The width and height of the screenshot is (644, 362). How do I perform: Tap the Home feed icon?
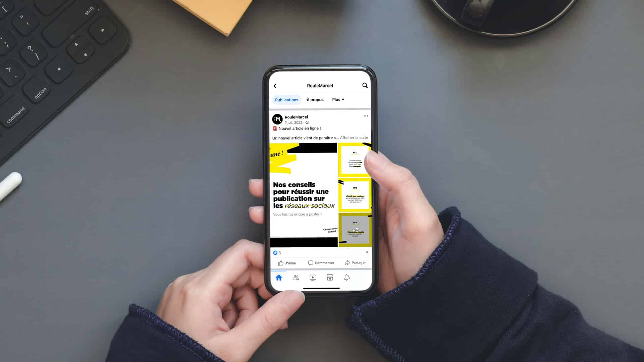pos(279,277)
